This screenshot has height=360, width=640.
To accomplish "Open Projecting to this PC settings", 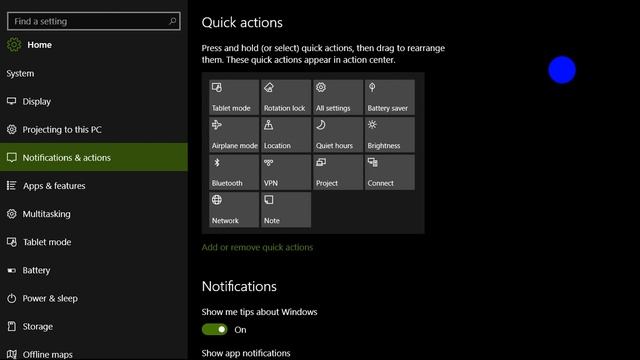I will pos(93,129).
